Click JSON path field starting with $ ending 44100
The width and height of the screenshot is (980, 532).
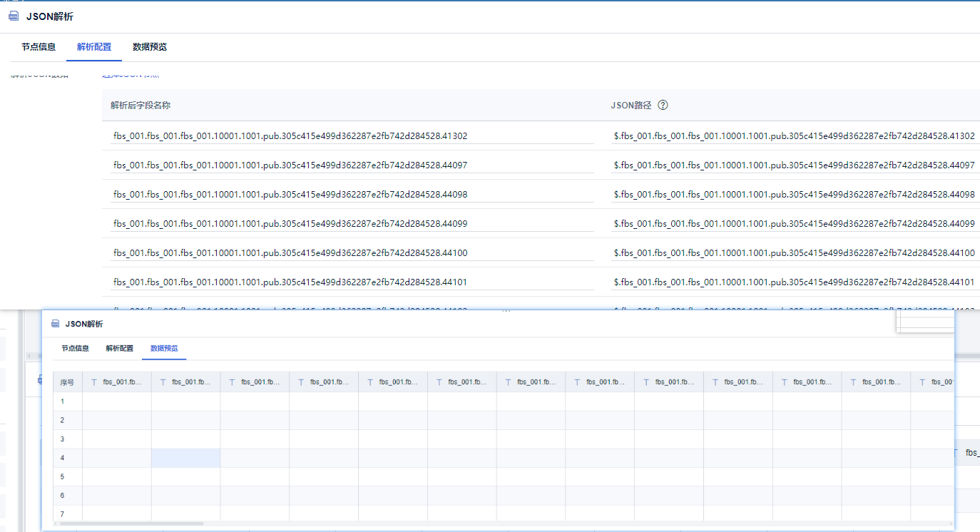click(795, 252)
